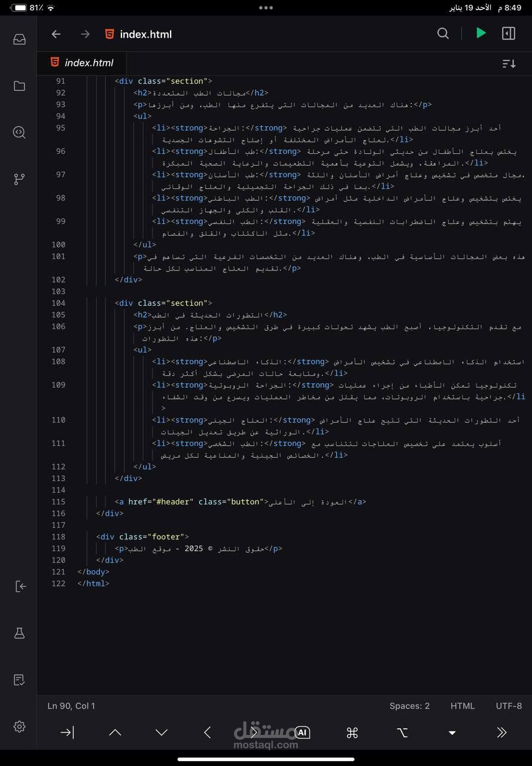This screenshot has height=766, width=532.
Task: Go forward with the right arrow
Action: coord(85,34)
